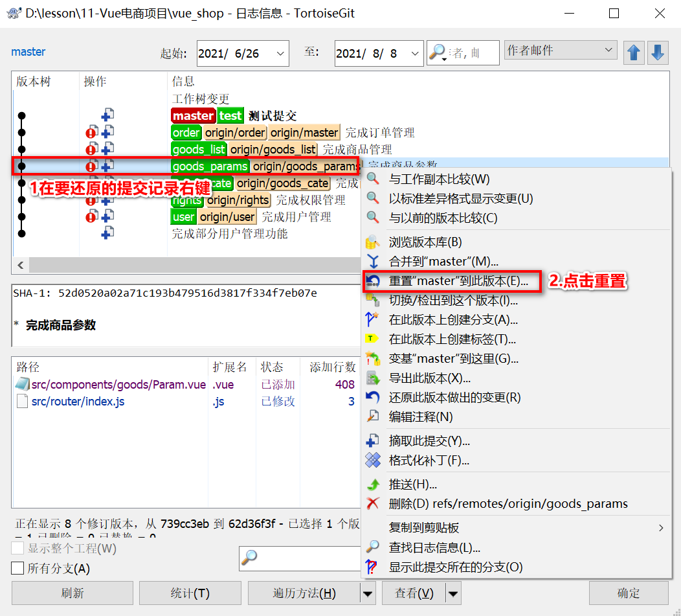
Task: Open dropdown arrow beside 遍历方法(H)
Action: (x=368, y=593)
